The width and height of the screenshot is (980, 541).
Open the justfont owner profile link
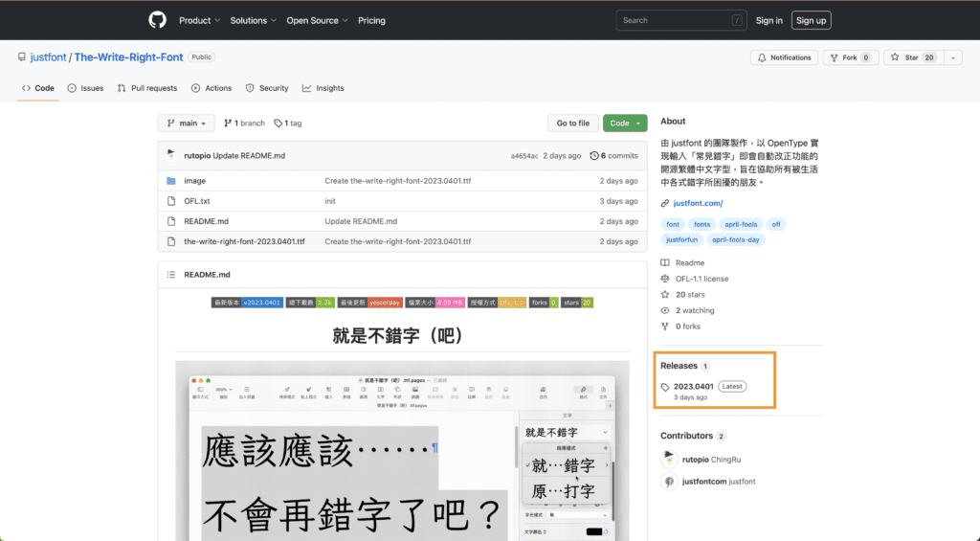pos(48,56)
